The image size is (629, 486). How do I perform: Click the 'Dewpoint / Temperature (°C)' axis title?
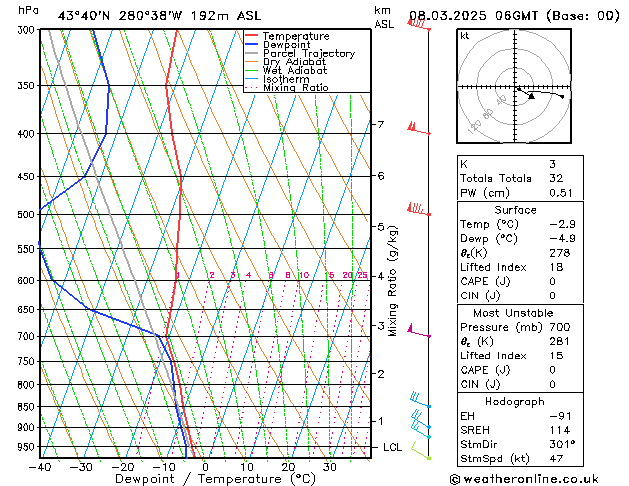(x=215, y=479)
